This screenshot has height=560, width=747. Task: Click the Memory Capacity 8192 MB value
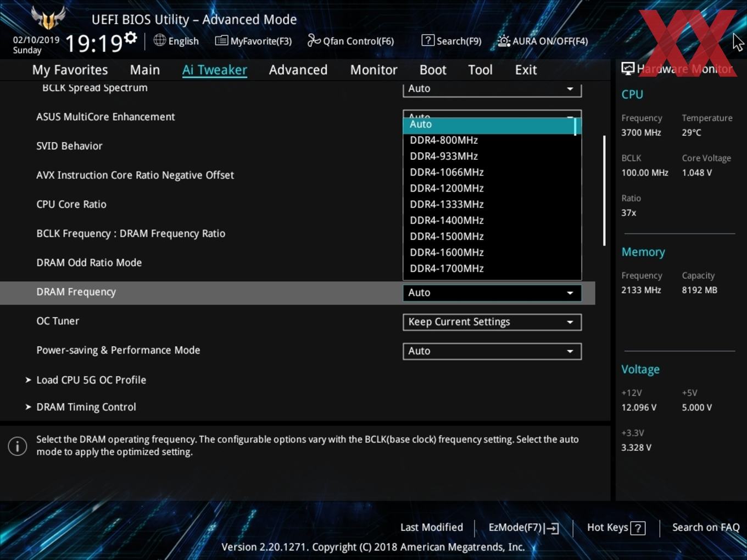[699, 290]
